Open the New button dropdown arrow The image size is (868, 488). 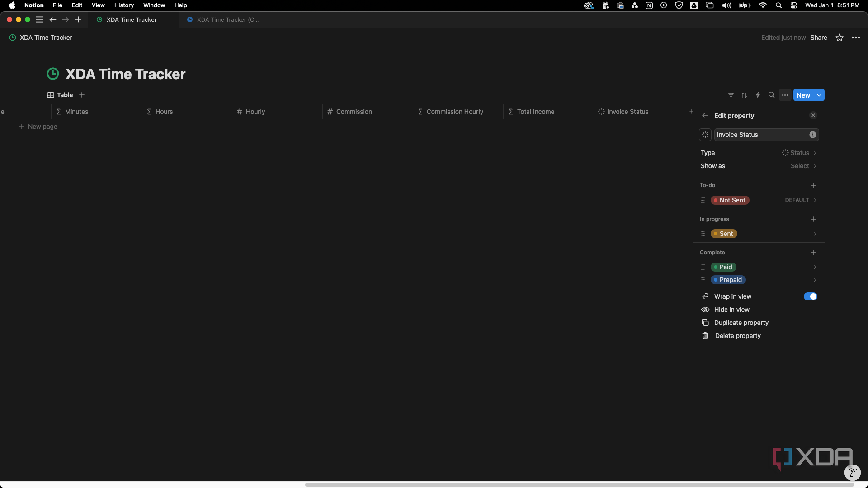coord(819,95)
